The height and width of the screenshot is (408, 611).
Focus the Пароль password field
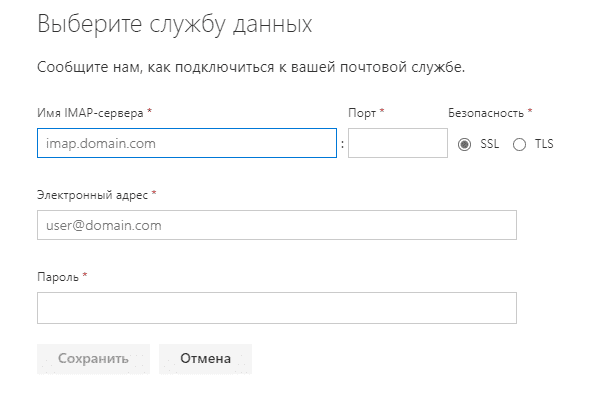click(x=276, y=308)
